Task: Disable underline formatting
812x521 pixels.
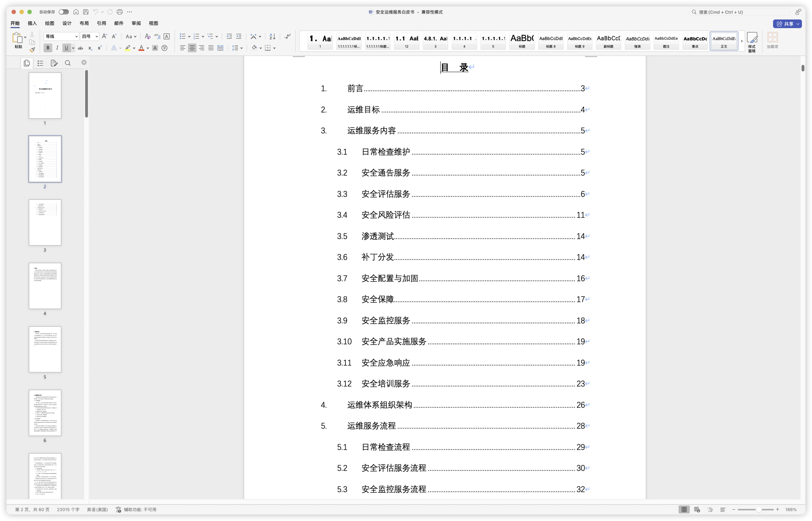Action: (66, 48)
